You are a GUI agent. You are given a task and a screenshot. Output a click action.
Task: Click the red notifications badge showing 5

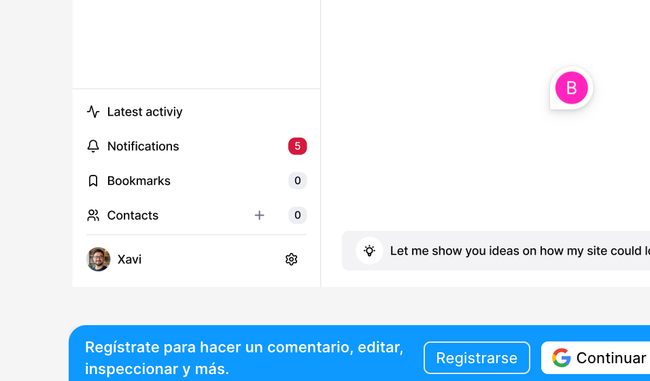(x=297, y=146)
